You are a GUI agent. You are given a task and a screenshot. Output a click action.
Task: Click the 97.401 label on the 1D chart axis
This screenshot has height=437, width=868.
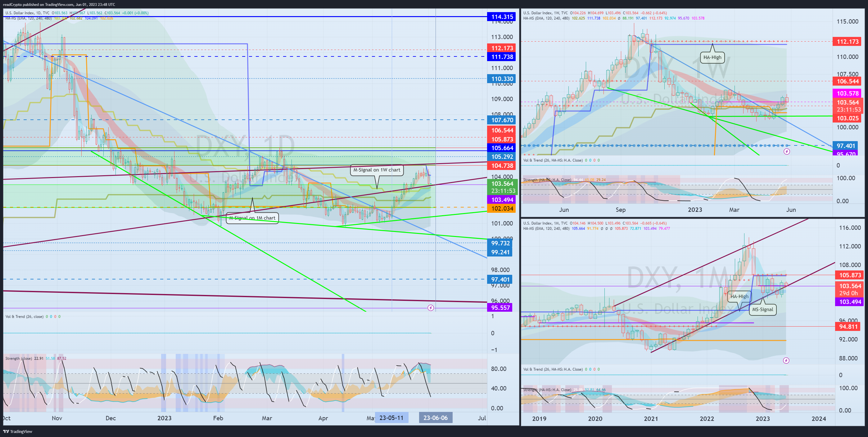500,279
